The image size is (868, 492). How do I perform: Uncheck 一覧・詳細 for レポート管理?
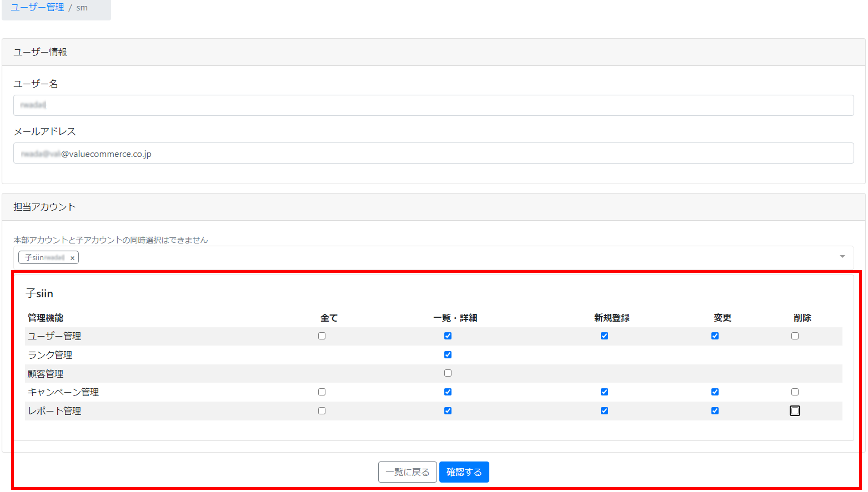[448, 411]
